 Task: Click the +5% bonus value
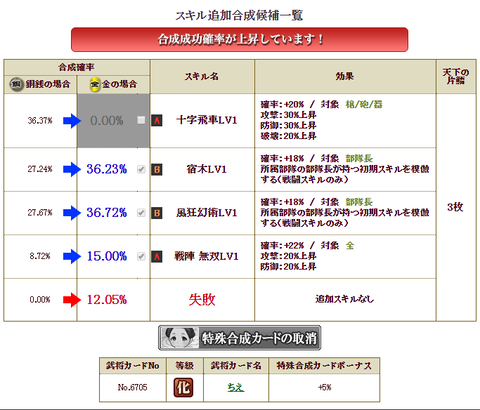(324, 387)
